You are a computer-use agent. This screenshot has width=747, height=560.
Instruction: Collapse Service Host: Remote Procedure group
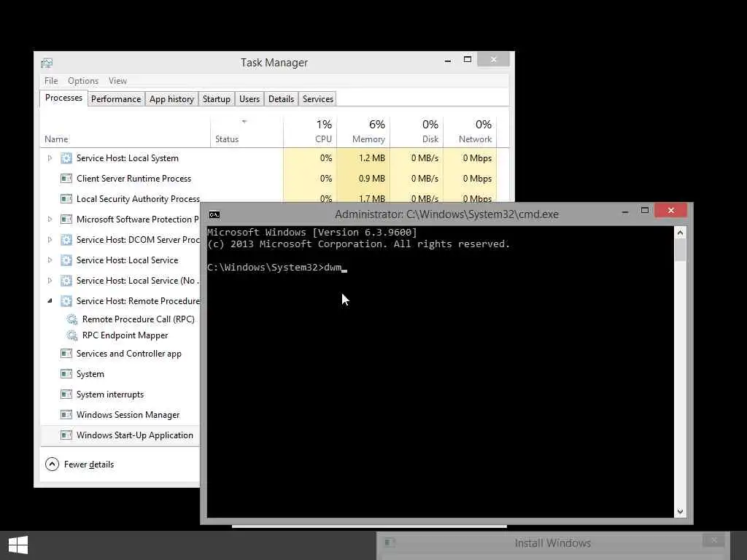(50, 301)
